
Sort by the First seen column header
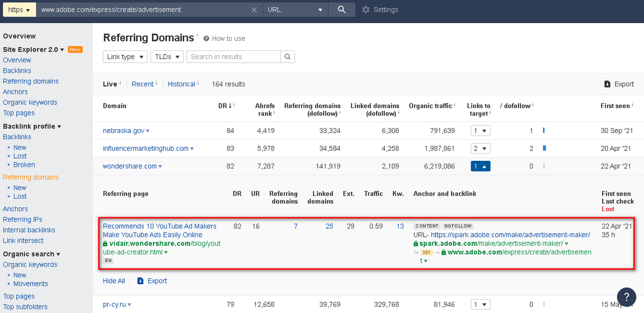615,106
